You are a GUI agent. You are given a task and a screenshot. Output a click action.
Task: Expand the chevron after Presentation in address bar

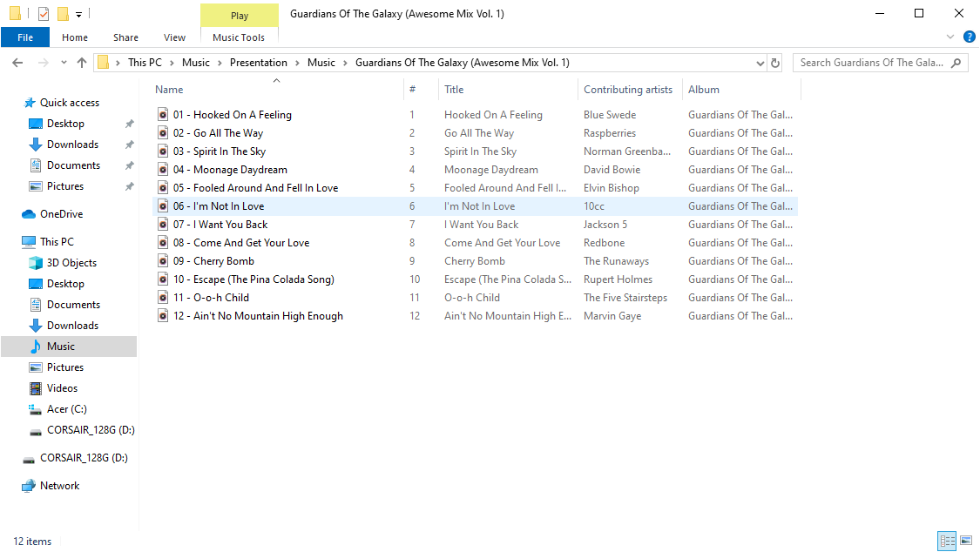click(x=298, y=63)
